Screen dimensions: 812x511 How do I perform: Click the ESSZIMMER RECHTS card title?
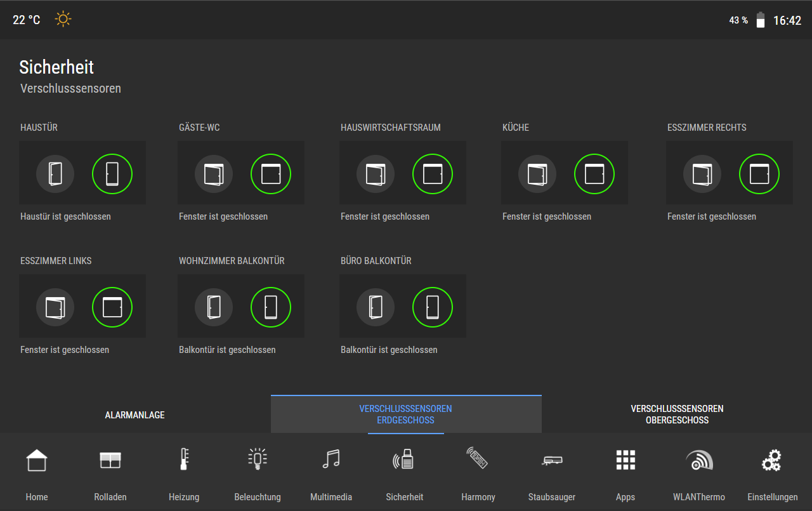point(707,128)
